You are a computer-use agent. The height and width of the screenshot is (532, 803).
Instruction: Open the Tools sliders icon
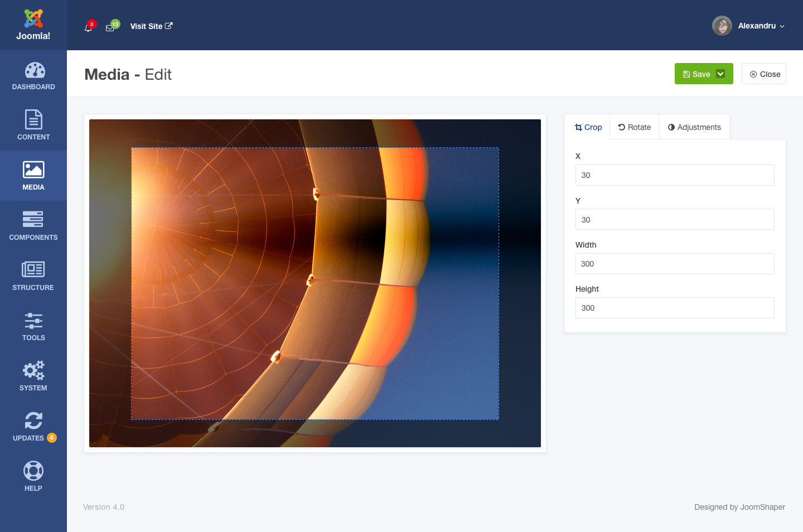[33, 326]
